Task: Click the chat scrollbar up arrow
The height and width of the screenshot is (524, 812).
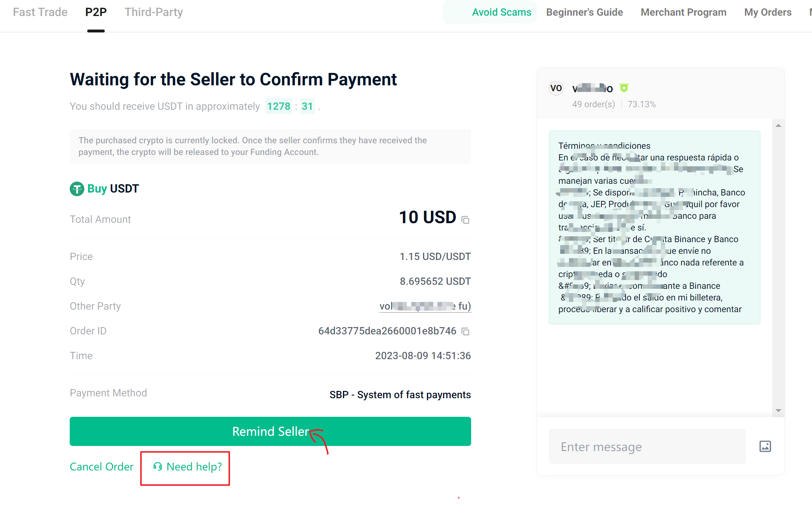Action: click(x=778, y=125)
